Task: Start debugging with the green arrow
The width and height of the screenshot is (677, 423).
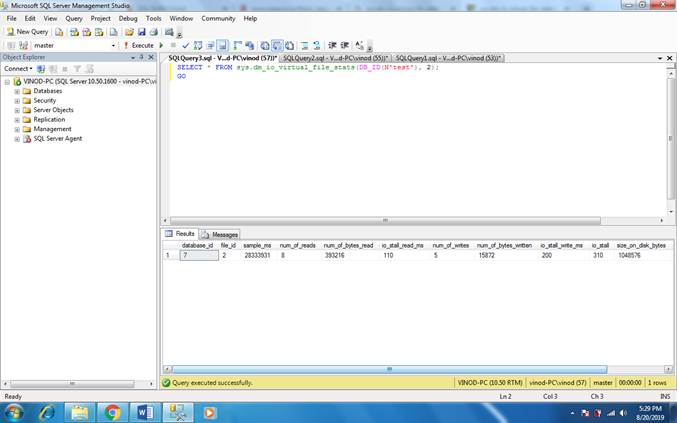Action: pyautogui.click(x=161, y=45)
